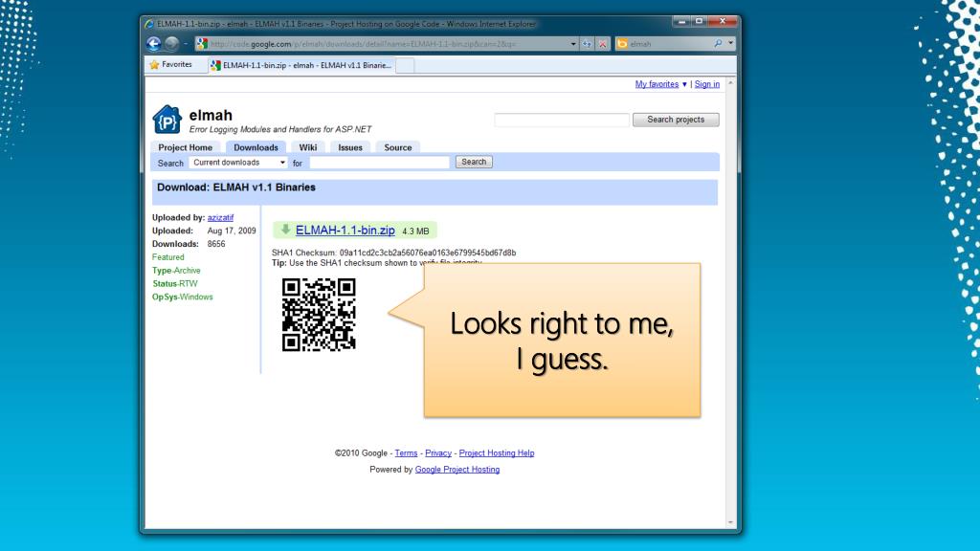Click the red Stop loading icon

pos(603,44)
